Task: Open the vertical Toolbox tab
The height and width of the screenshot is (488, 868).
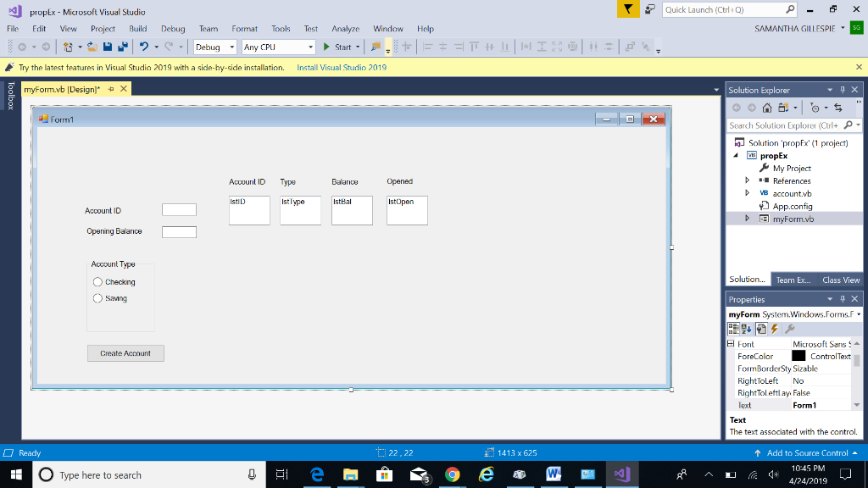Action: [10, 96]
